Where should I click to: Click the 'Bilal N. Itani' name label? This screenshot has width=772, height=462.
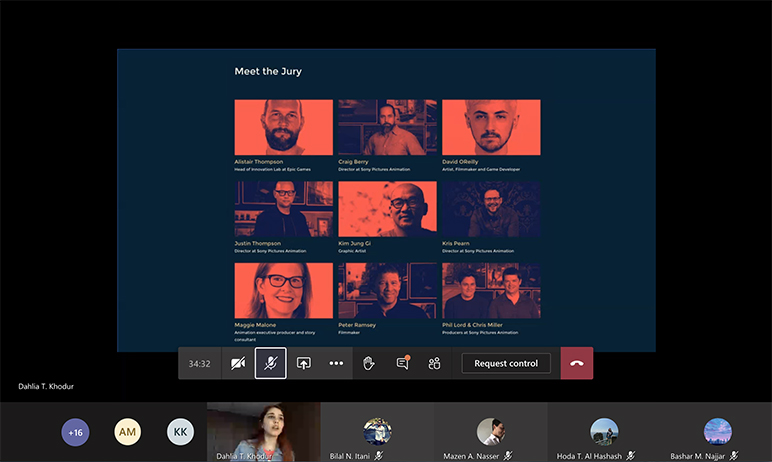tap(350, 456)
